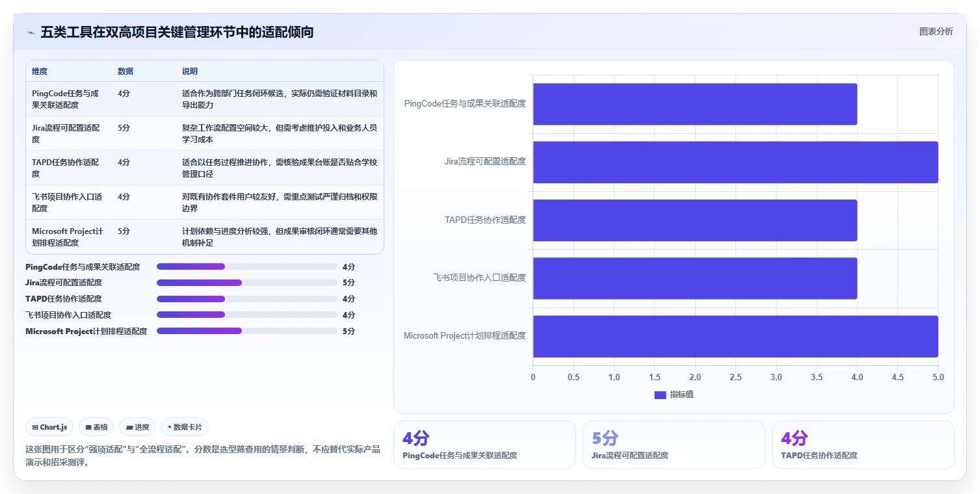Click table cell TAPD任务协作适配度
This screenshot has width=980, height=494.
point(68,168)
